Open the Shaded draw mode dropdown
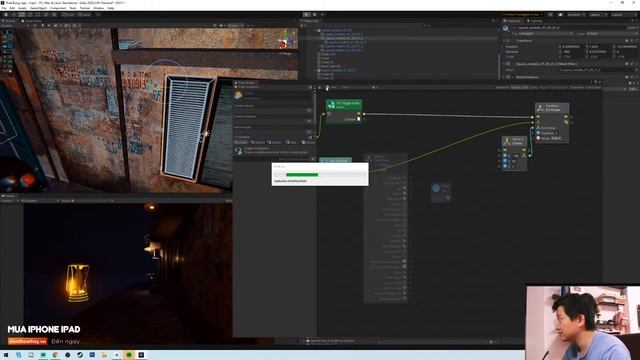Image resolution: width=640 pixels, height=360 pixels. click(7, 26)
